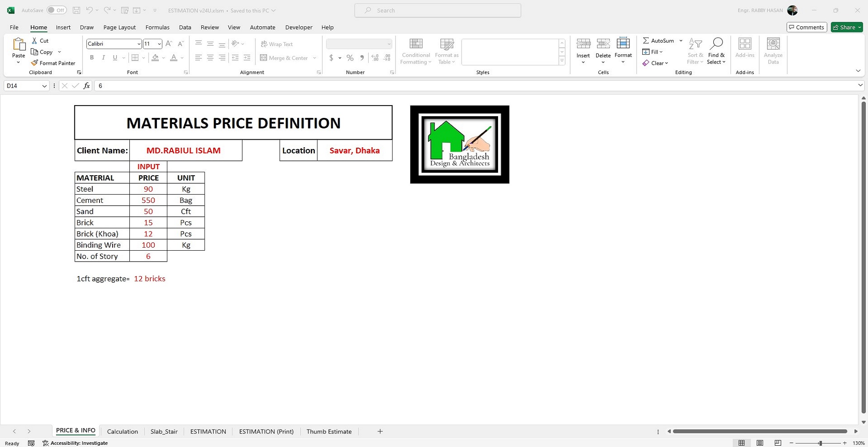Click the Paste clipboard icon
This screenshot has width=868, height=447.
coord(18,44)
